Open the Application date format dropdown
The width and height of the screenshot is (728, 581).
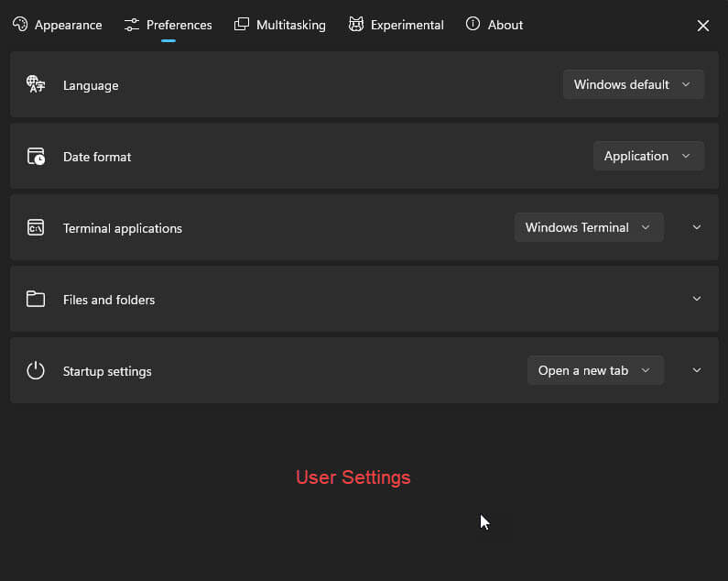tap(648, 156)
